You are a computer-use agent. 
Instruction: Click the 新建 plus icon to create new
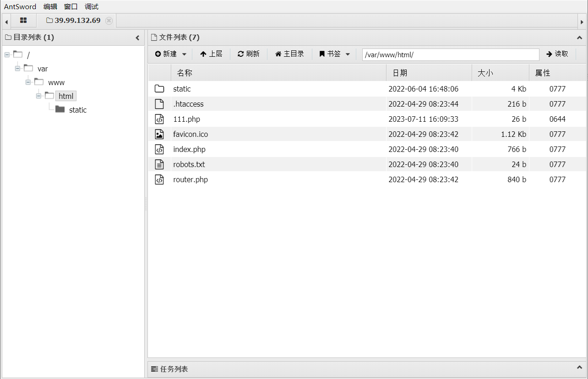pyautogui.click(x=158, y=54)
